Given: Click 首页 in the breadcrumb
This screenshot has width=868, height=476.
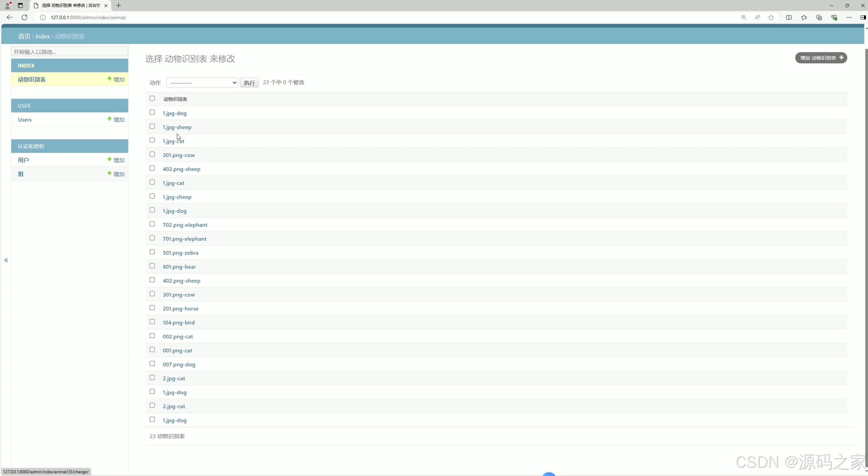Looking at the screenshot, I should pos(24,36).
